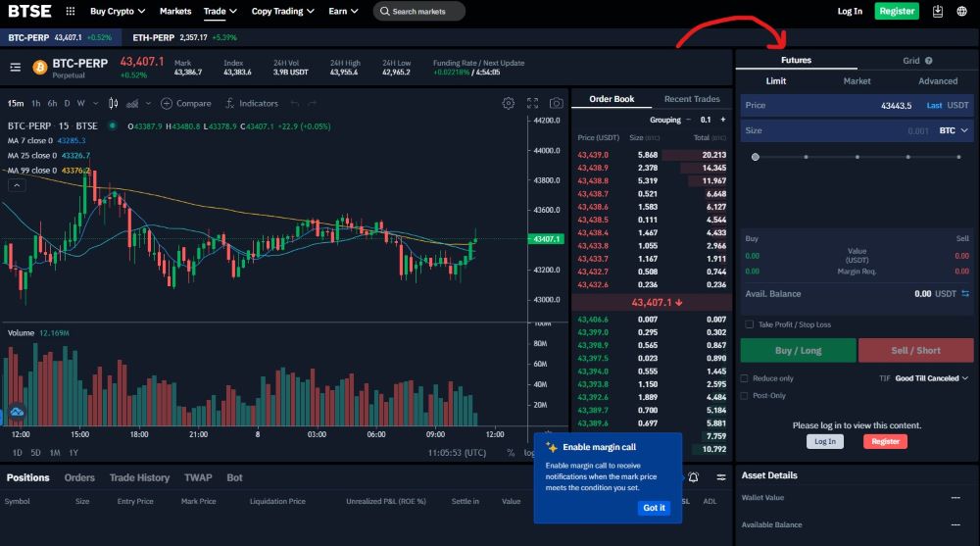Click the chart settings gear icon
The image size is (980, 546).
point(508,103)
